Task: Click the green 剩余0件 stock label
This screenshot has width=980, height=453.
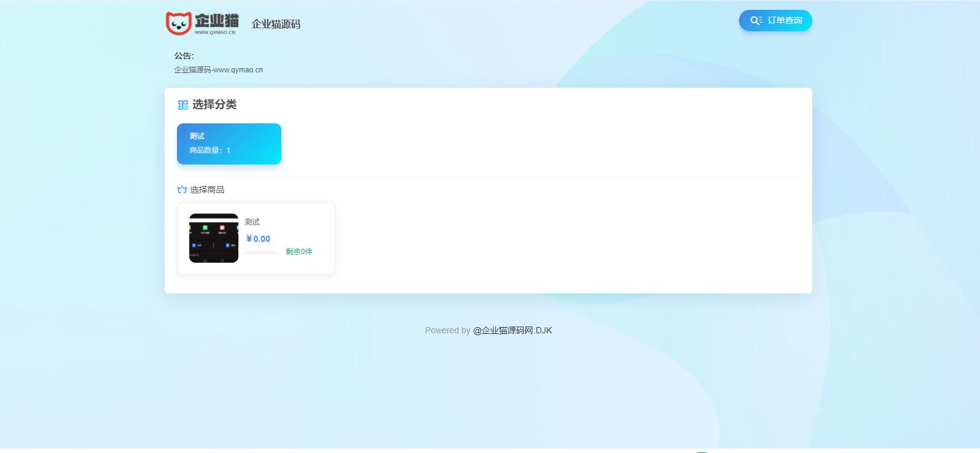Action: [x=299, y=252]
